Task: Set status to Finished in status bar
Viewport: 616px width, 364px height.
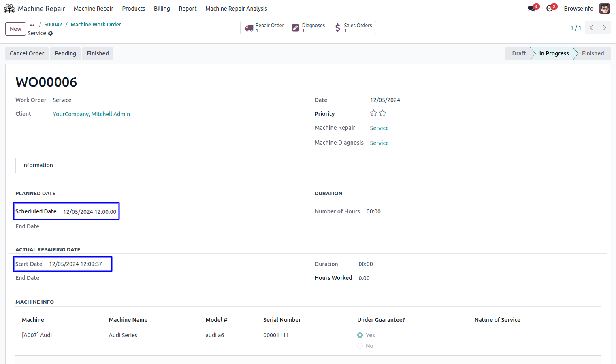Action: (593, 53)
